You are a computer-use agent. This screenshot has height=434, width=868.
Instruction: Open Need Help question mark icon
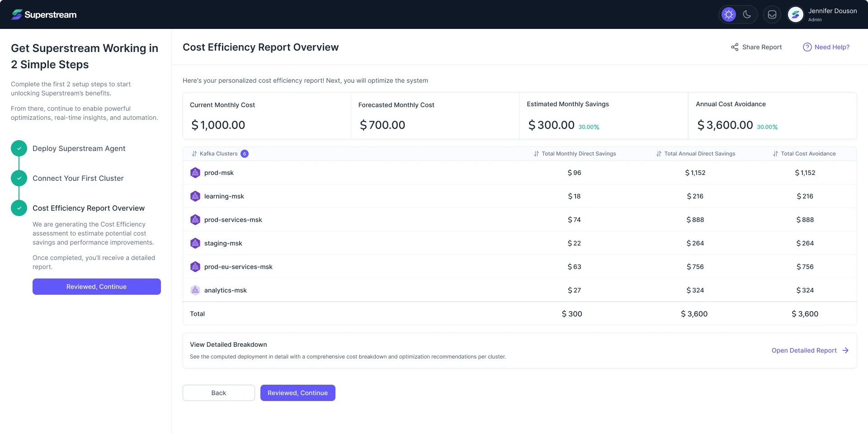pyautogui.click(x=807, y=47)
